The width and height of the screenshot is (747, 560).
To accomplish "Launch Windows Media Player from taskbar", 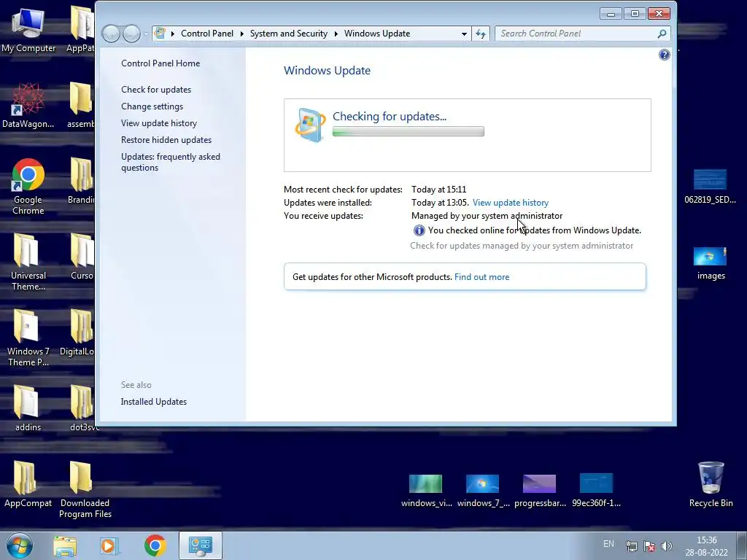I will pos(109,545).
